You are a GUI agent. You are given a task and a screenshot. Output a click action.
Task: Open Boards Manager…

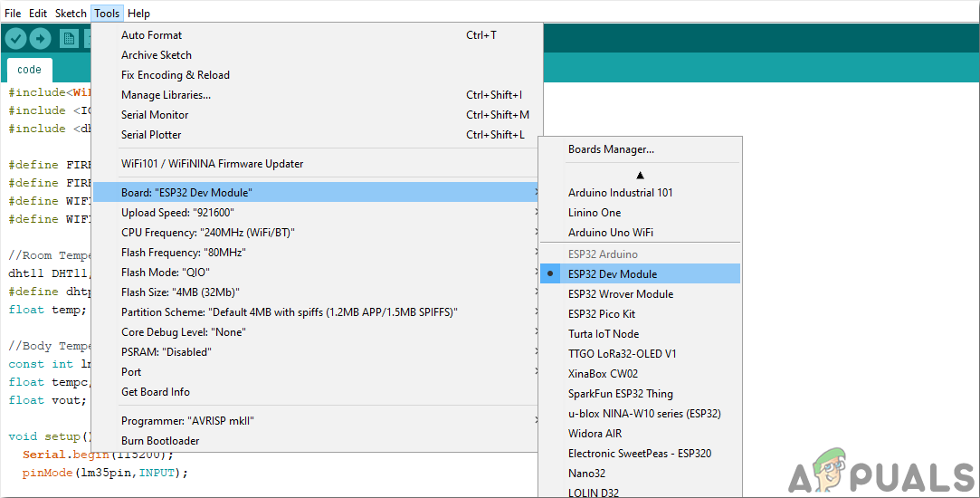pos(611,149)
